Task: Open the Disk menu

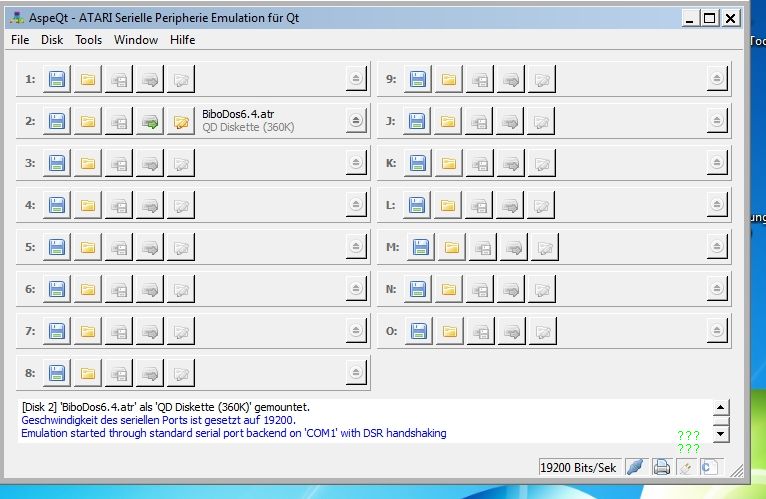Action: tap(52, 40)
